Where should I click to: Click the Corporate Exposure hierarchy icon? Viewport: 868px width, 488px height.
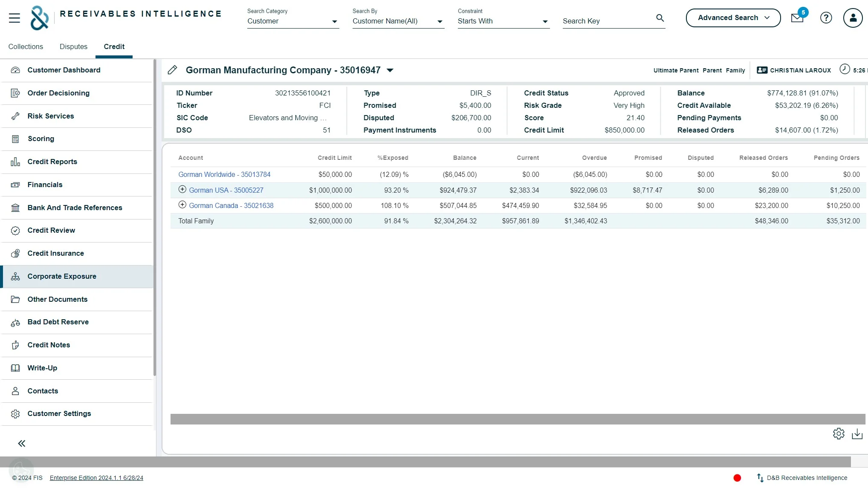click(x=15, y=276)
